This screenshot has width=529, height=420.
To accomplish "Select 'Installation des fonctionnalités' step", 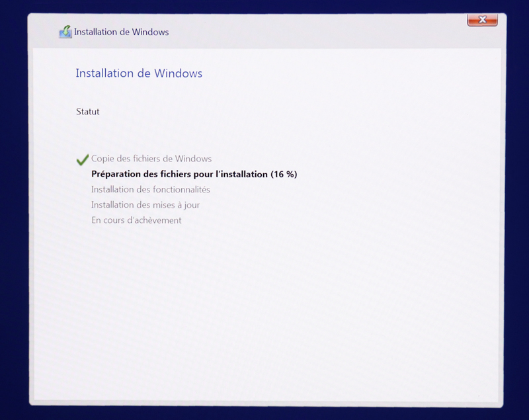I will coord(151,189).
